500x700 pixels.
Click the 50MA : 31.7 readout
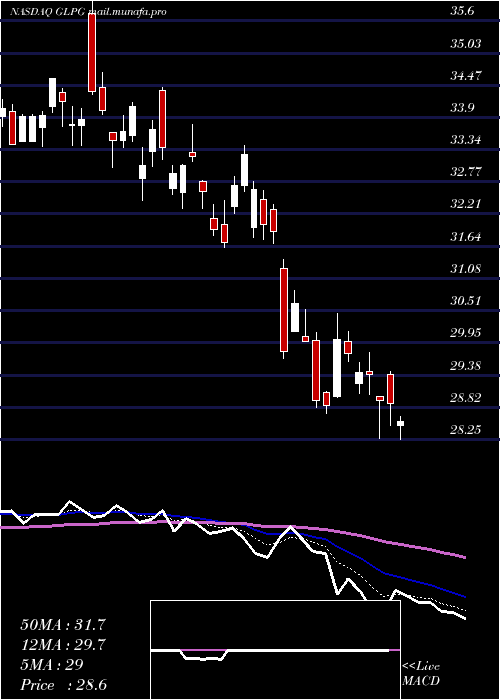[62, 625]
